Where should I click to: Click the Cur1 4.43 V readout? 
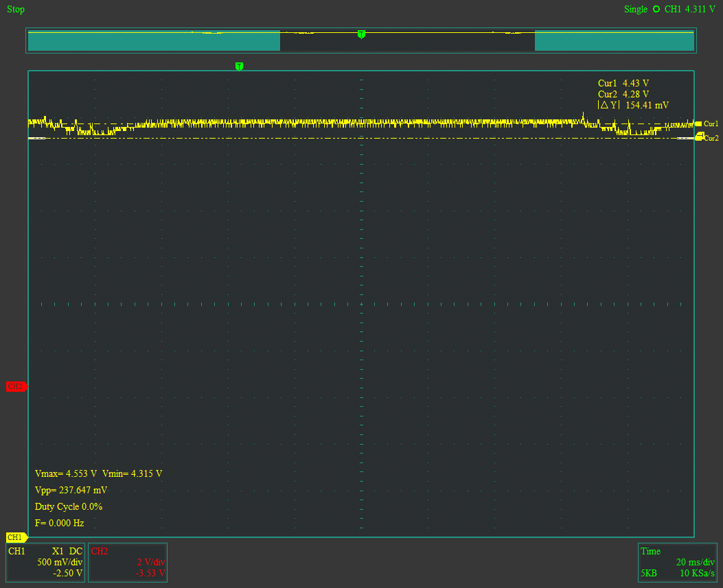[623, 84]
